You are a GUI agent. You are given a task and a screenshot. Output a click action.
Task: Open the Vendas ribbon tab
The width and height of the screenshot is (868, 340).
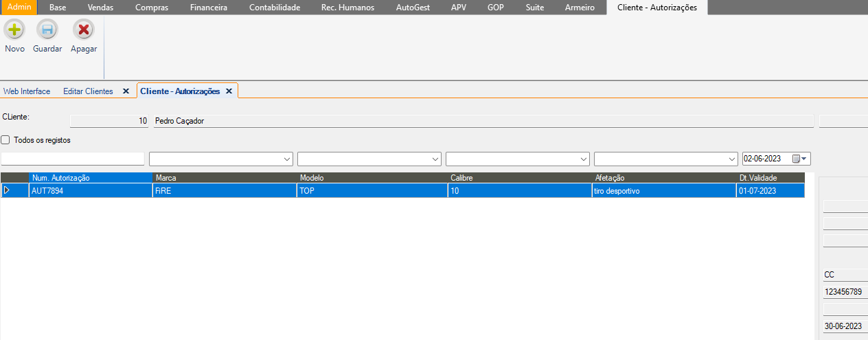click(x=101, y=8)
